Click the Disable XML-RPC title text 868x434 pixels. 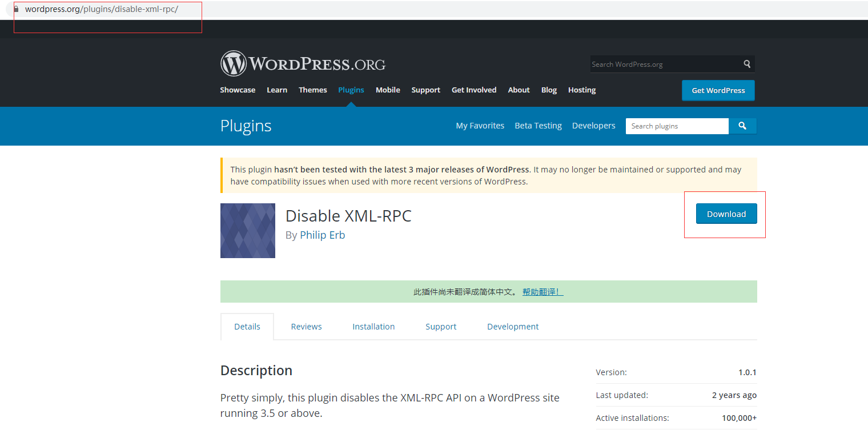tap(348, 216)
